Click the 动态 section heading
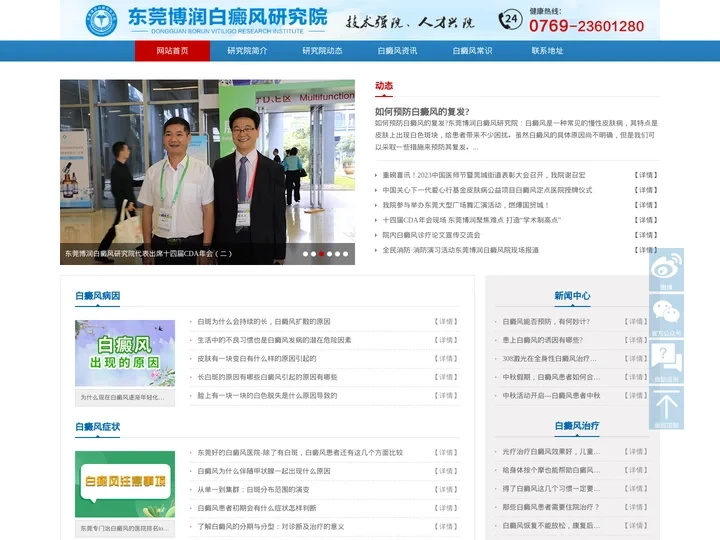The width and height of the screenshot is (720, 540). click(x=384, y=86)
